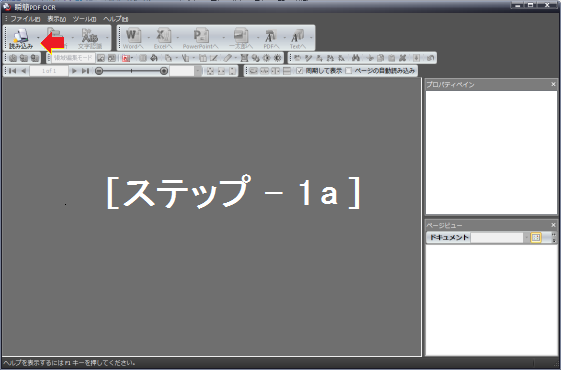Open dropdown arrow next to 文字認識
Screen dimensions: 561x370
tap(107, 37)
